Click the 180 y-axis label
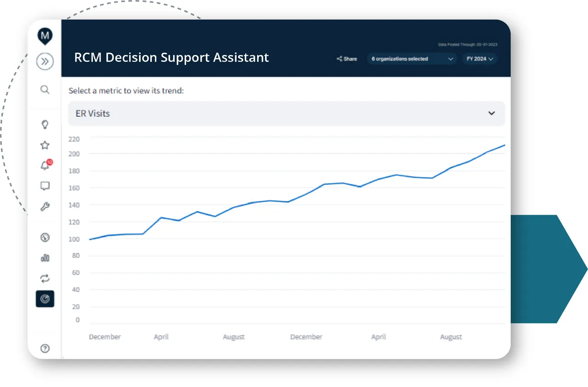The width and height of the screenshot is (588, 387). 74,171
